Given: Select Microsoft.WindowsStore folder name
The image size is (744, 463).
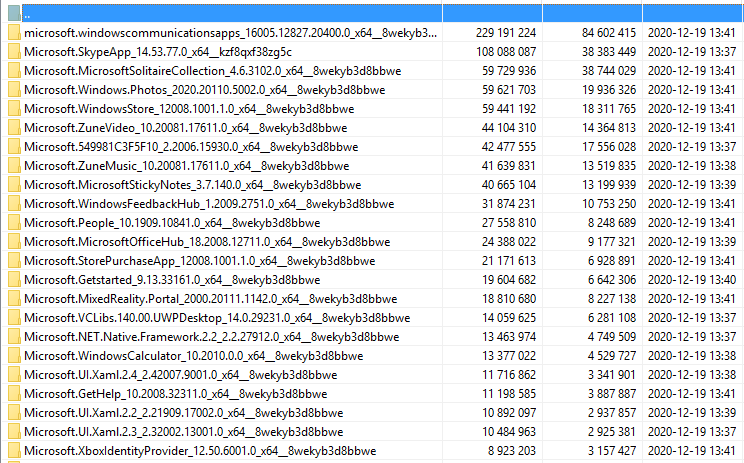Looking at the screenshot, I should pyautogui.click(x=189, y=109).
